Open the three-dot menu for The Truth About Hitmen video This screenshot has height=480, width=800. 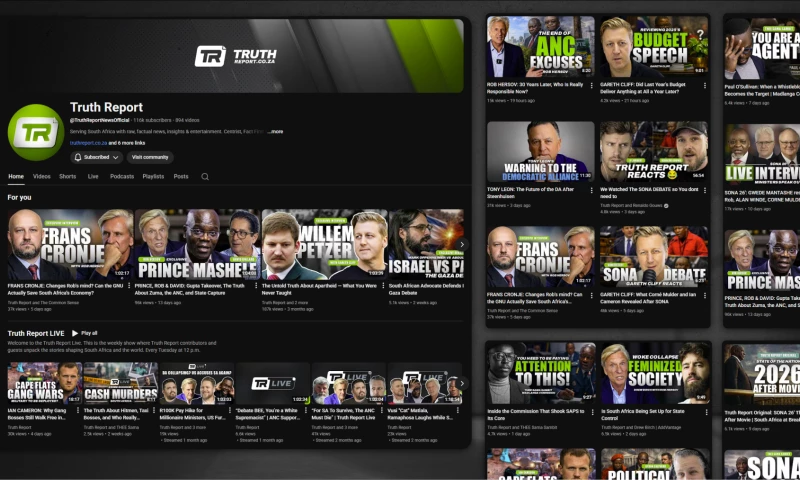click(x=154, y=410)
